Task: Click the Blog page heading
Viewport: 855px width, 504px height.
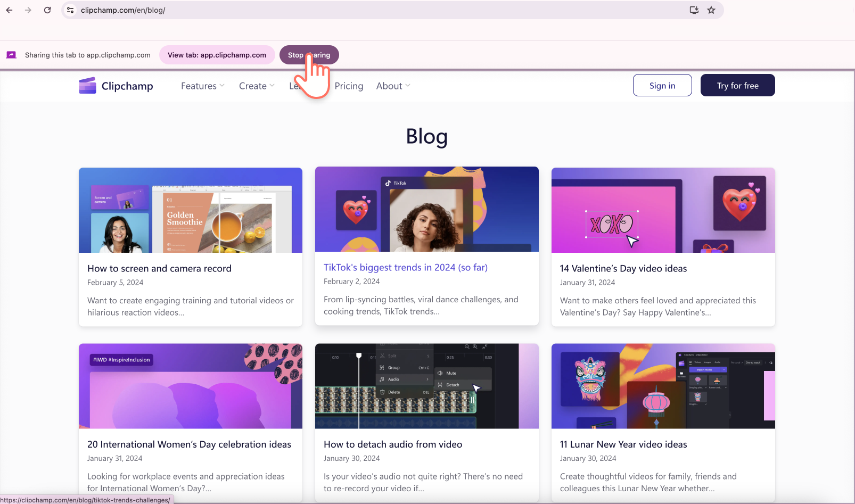Action: [x=427, y=136]
